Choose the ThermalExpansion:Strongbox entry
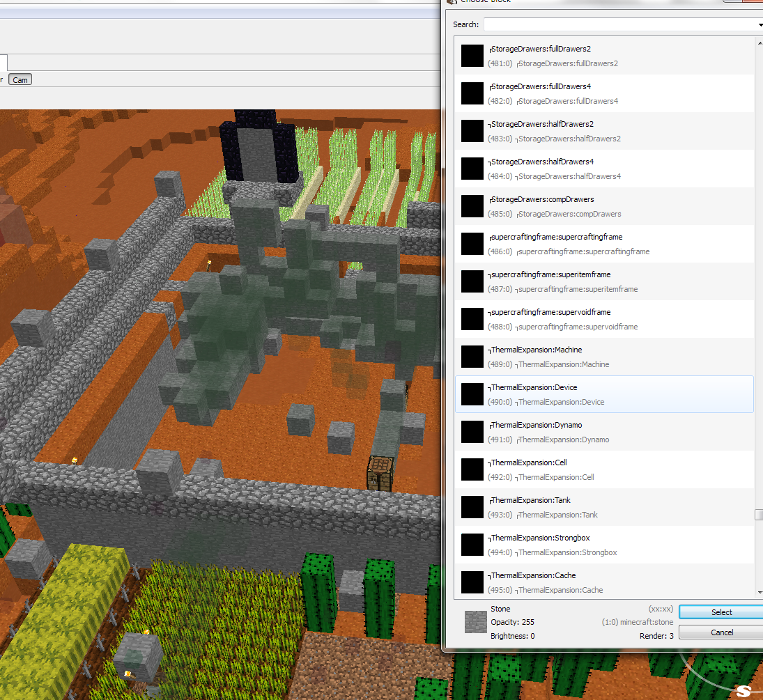 click(604, 545)
